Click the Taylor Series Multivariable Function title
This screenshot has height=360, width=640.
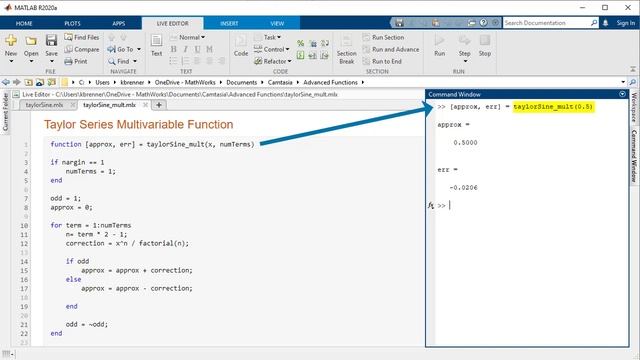pyautogui.click(x=138, y=124)
